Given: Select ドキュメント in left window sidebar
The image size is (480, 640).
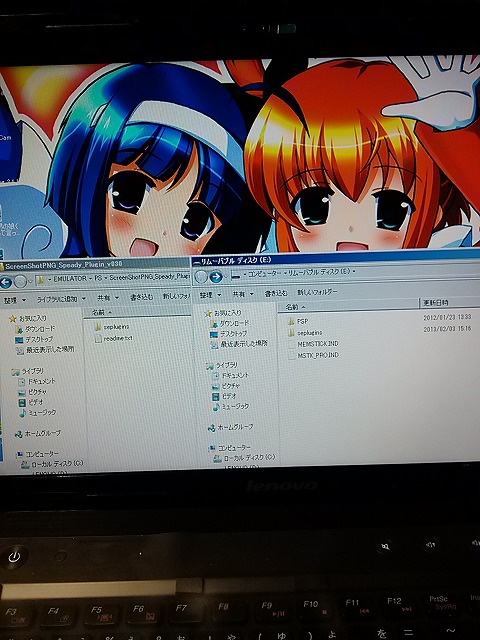Looking at the screenshot, I should pos(41,382).
